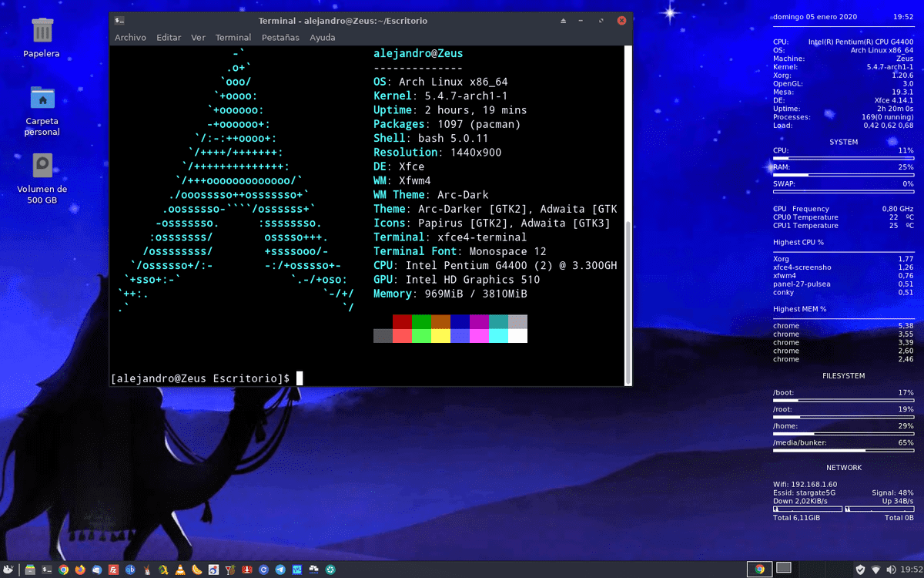Open the orange slice launcher icon
924x578 pixels.
[x=196, y=570]
